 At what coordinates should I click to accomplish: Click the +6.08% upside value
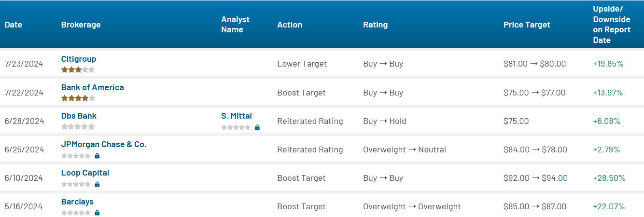pos(606,121)
